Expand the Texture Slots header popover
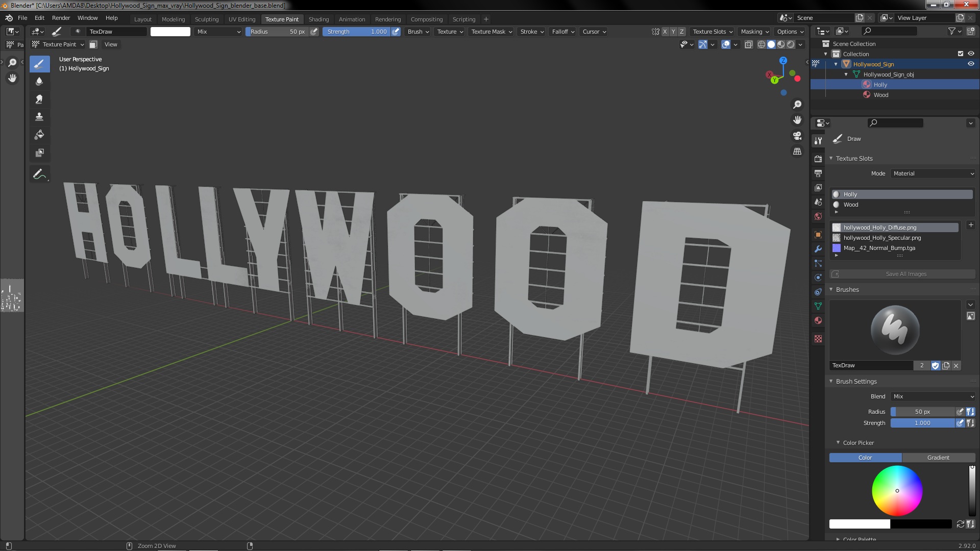Screen dimensions: 980x551 tap(713, 32)
